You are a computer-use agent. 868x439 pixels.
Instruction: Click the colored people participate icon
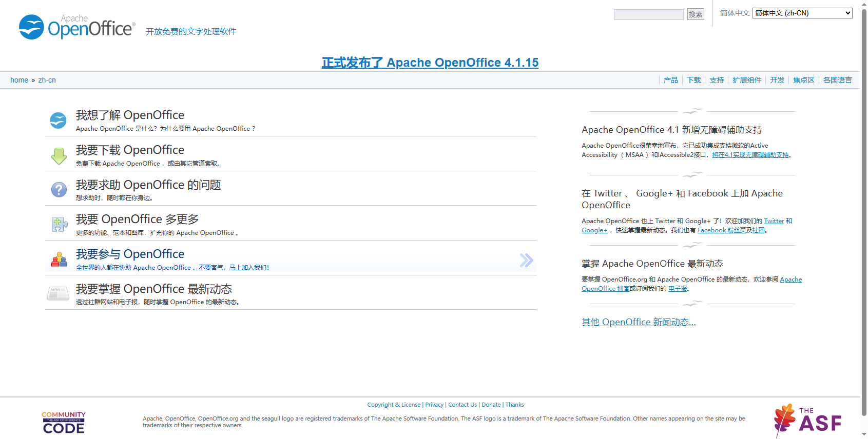coord(59,260)
